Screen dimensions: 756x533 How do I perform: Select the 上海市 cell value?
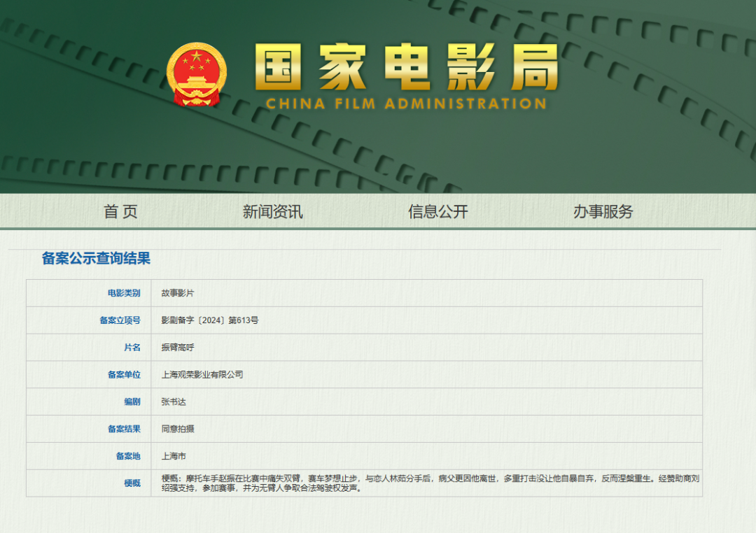coord(174,456)
